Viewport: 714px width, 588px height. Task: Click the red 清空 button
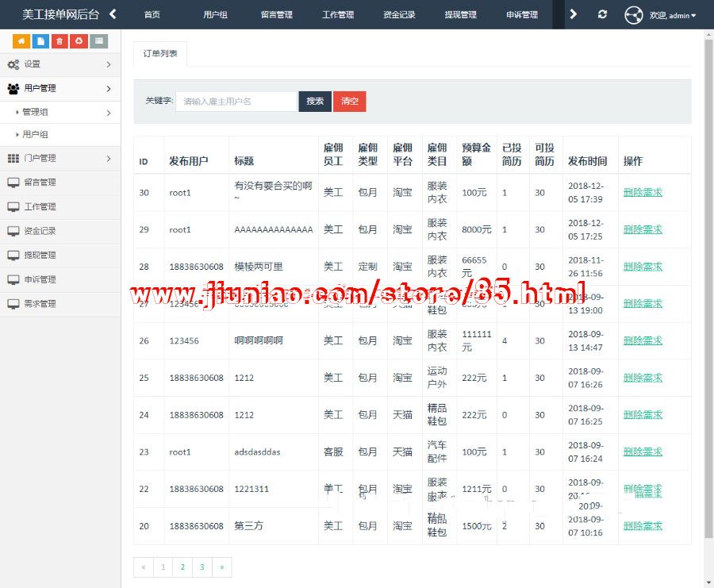click(350, 101)
